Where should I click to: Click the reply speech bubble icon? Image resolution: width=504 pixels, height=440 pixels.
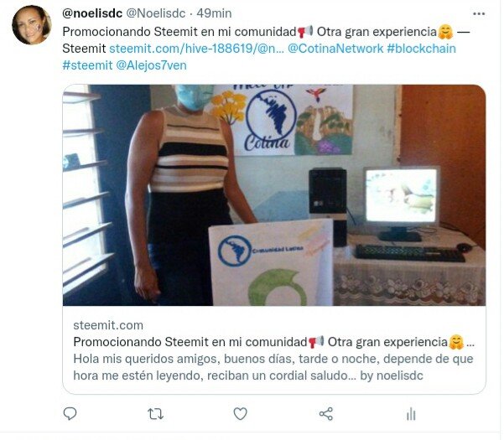[70, 413]
